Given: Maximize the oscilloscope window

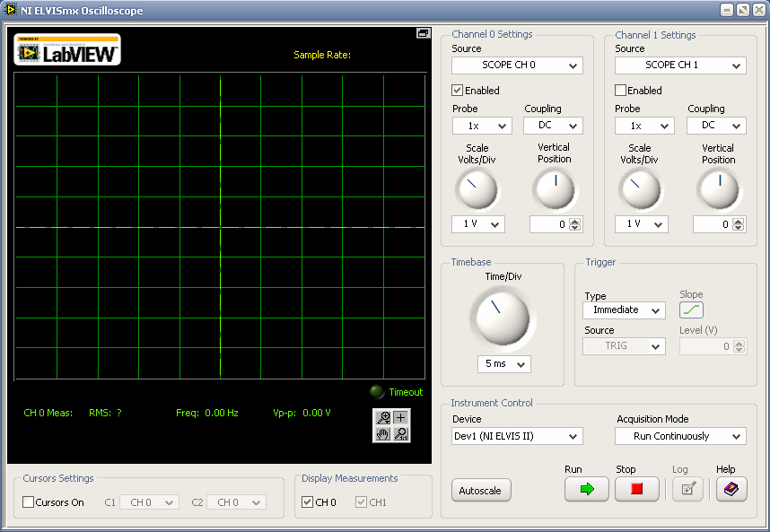Looking at the screenshot, I should 743,10.
